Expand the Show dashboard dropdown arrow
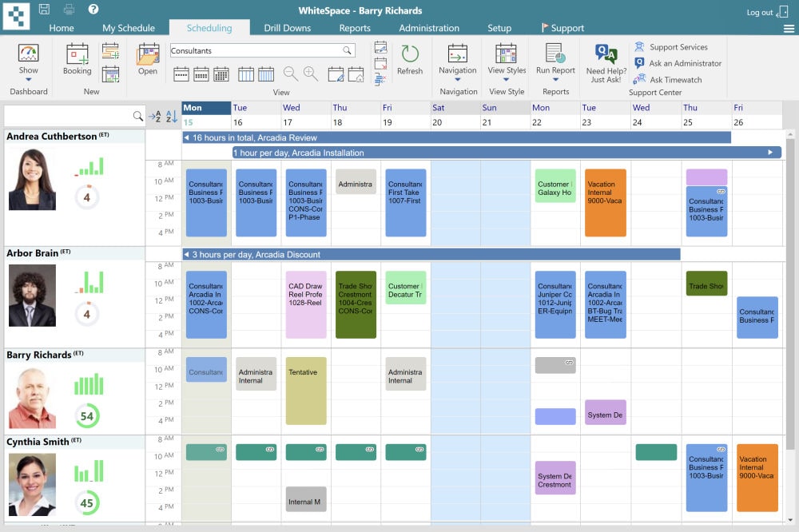 tap(29, 80)
